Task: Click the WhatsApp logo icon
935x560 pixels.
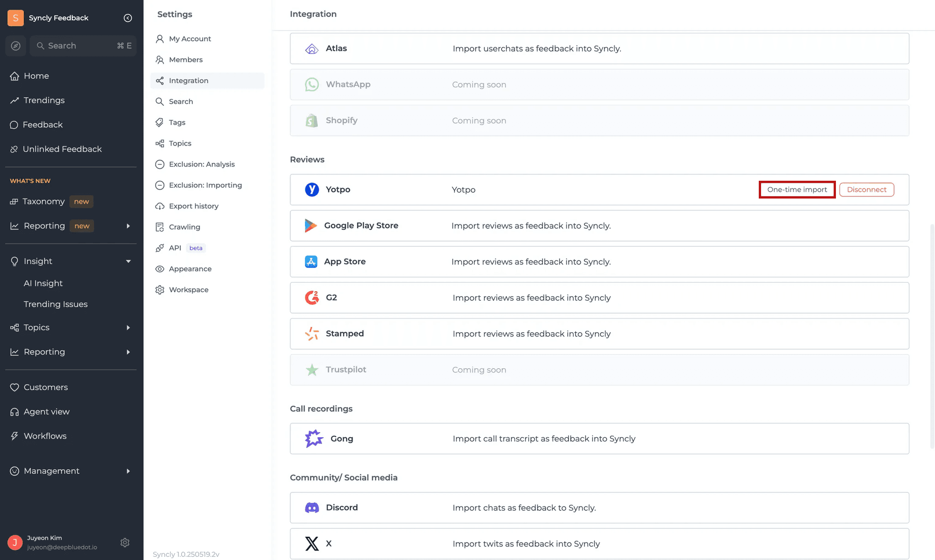Action: tap(312, 84)
